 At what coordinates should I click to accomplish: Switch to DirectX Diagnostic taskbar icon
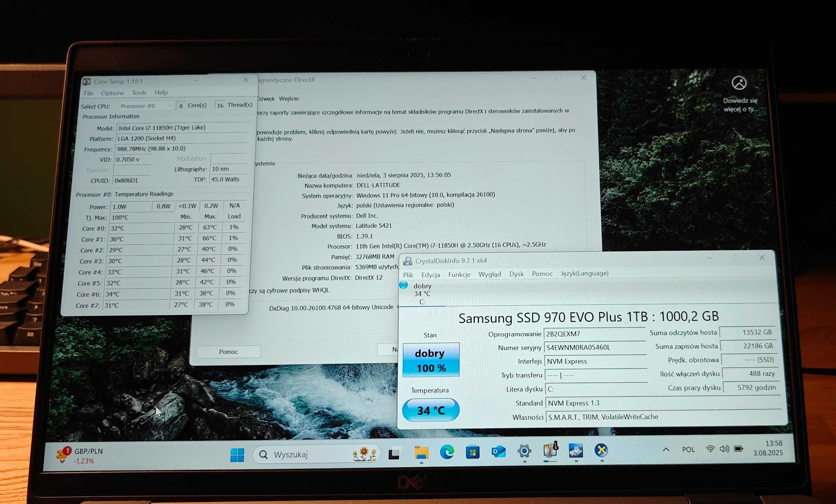tap(601, 450)
